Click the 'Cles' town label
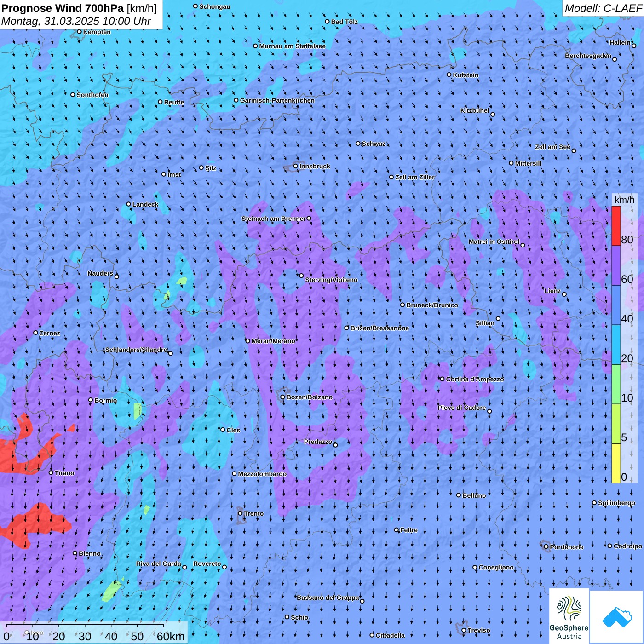Viewport: 644px width, 644px height. tap(233, 430)
